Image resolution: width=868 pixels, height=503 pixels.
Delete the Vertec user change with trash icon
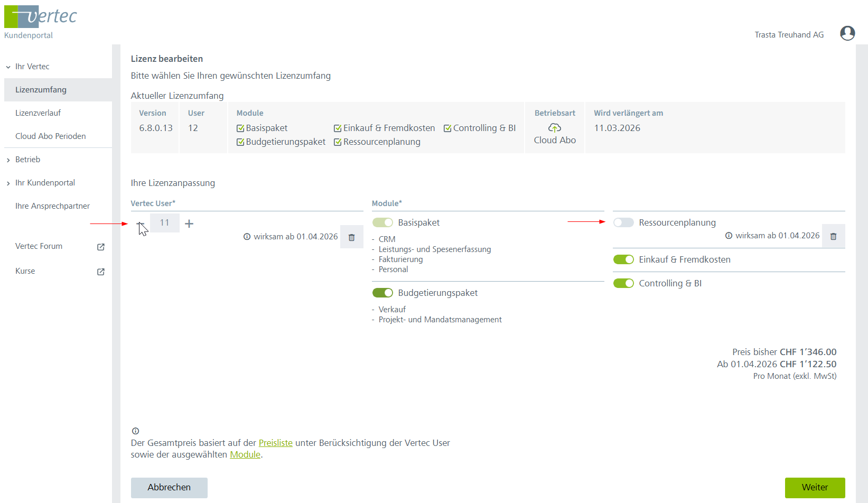pos(352,237)
